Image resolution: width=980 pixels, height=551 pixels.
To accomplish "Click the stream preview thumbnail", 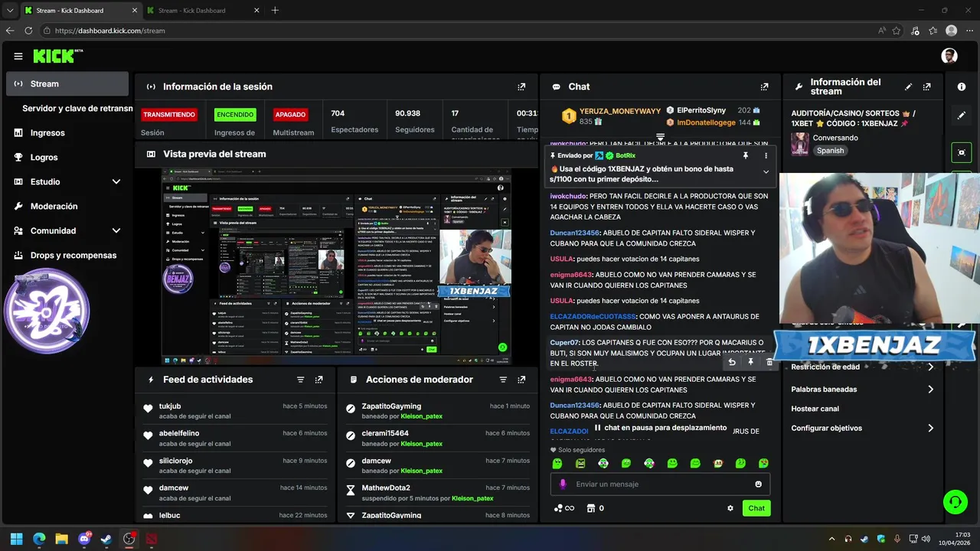I will [336, 267].
